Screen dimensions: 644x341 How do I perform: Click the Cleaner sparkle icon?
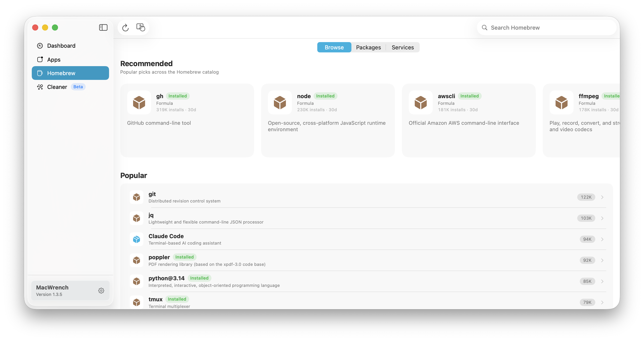point(40,87)
